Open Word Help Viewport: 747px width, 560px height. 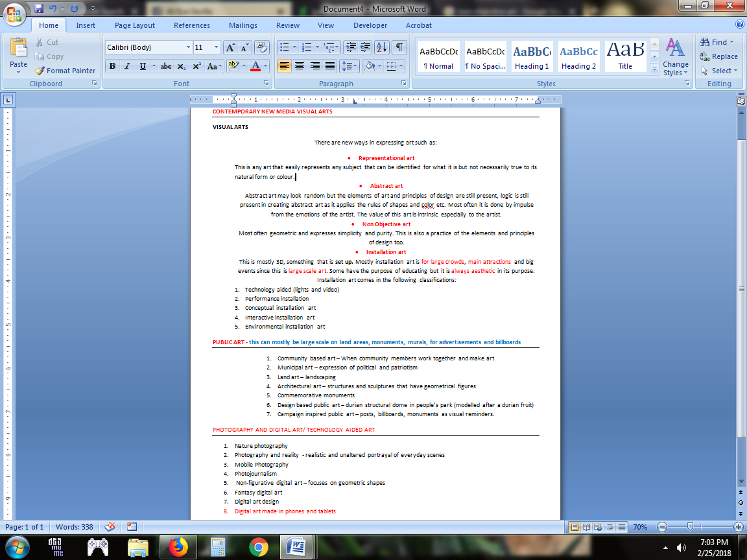pos(739,24)
